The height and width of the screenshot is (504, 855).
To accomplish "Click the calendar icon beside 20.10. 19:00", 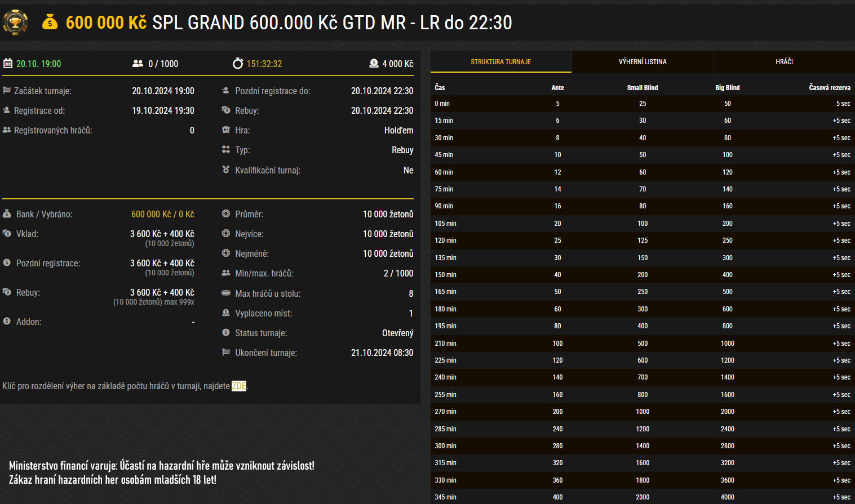I will pos(8,64).
